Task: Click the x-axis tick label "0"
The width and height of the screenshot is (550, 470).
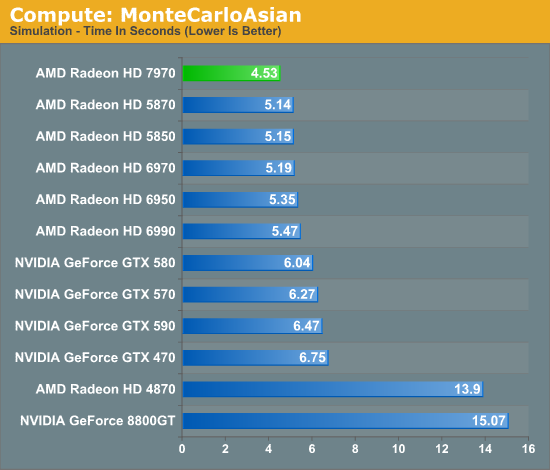Action: [182, 449]
